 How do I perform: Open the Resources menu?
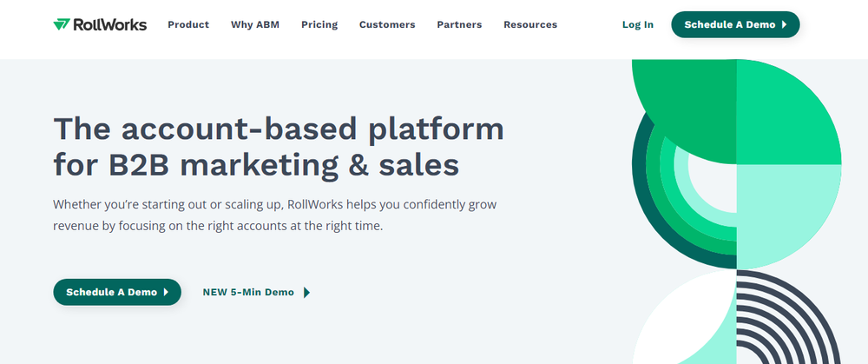(x=530, y=24)
